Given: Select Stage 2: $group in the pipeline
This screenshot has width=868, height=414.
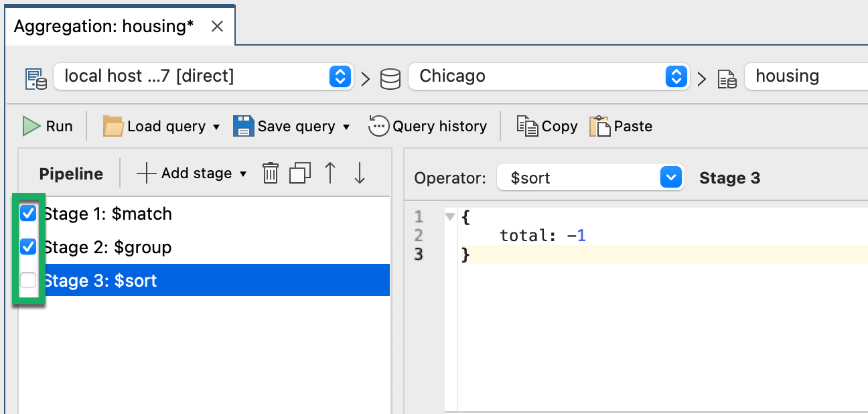Looking at the screenshot, I should [x=107, y=247].
